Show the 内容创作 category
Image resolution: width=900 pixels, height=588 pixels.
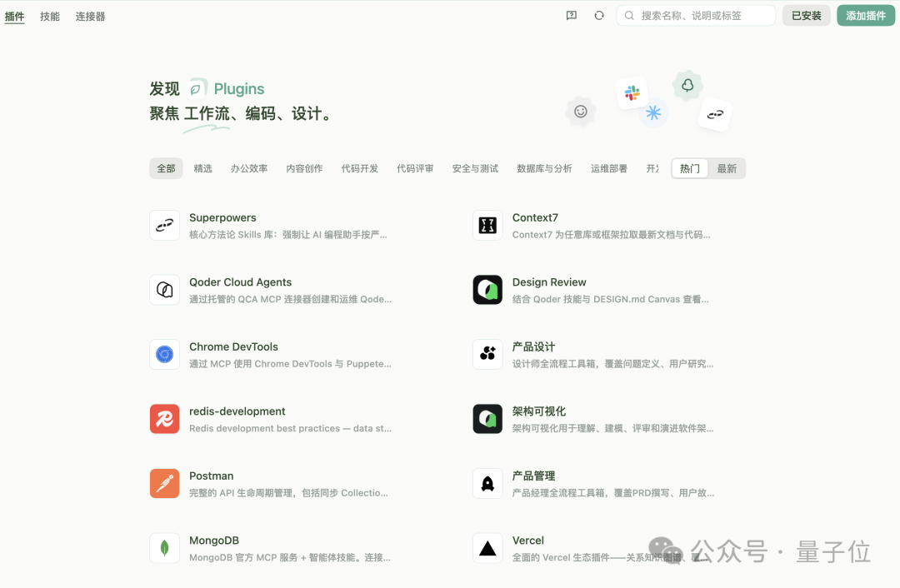point(304,169)
